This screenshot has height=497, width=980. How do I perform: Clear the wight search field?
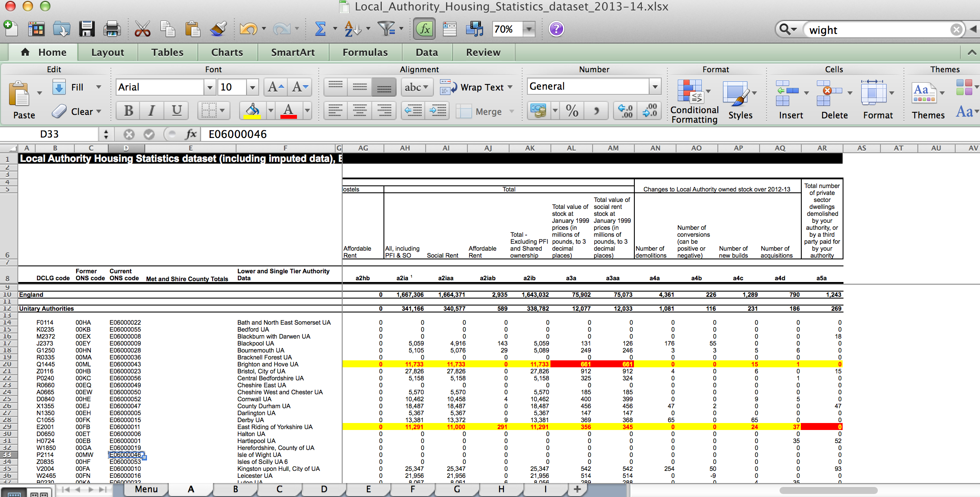click(956, 30)
